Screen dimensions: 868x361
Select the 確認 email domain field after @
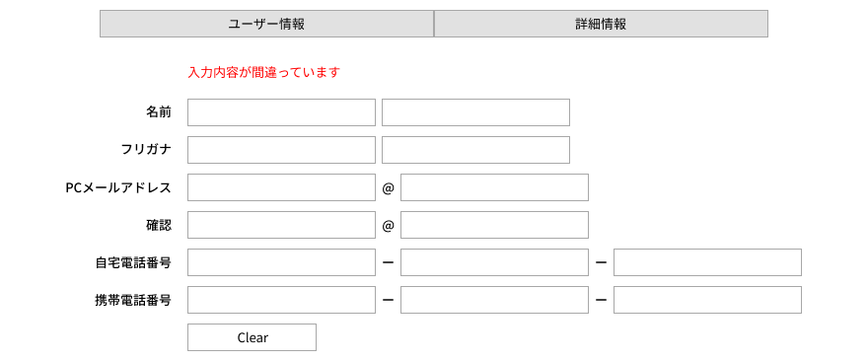(494, 225)
